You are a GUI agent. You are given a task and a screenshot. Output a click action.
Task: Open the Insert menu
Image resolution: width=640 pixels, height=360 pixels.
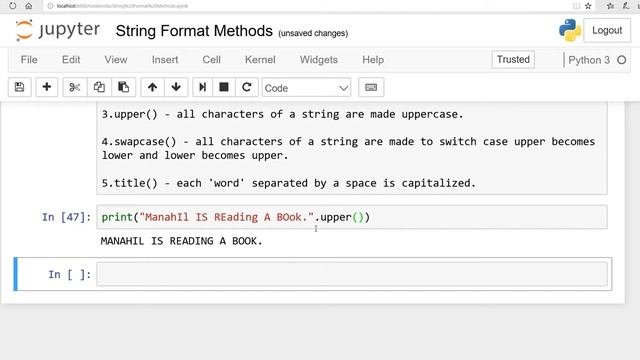[165, 60]
